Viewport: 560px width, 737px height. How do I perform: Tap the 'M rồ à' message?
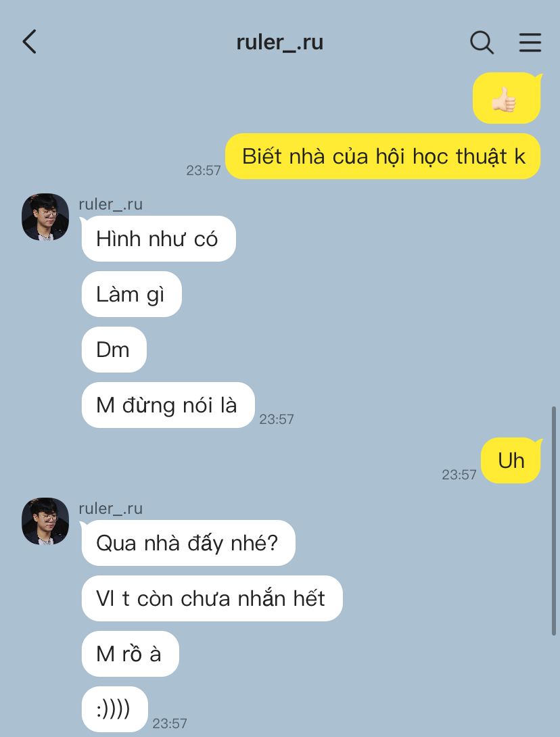131,654
